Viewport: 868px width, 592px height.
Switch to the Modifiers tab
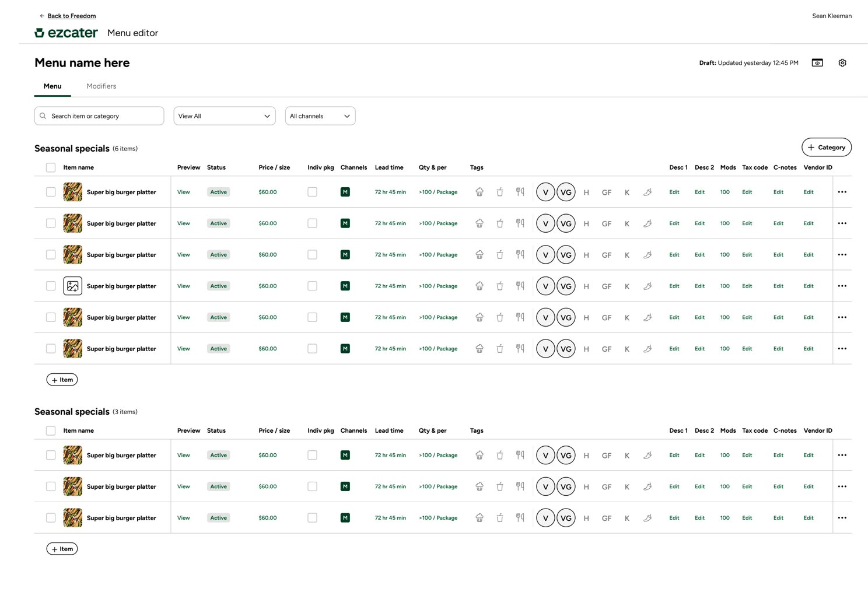click(101, 86)
